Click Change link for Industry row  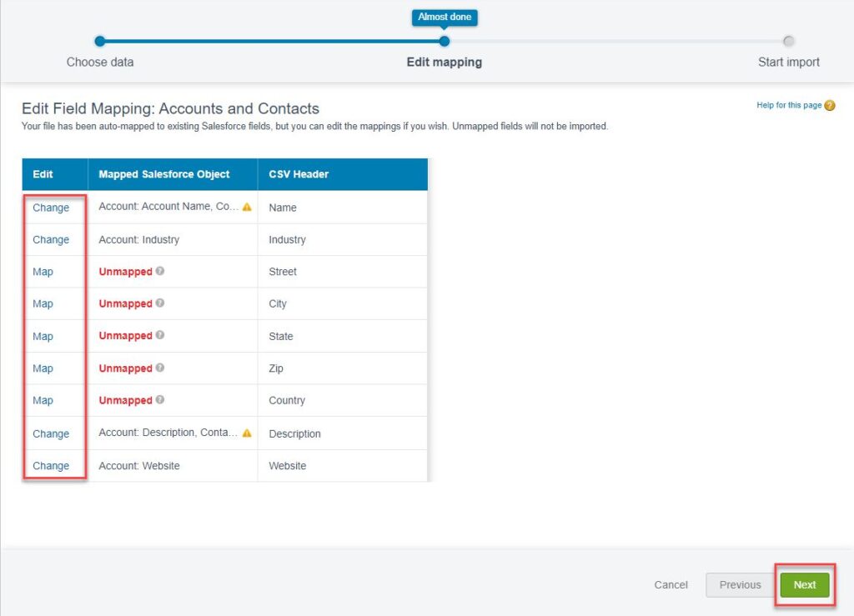(x=51, y=239)
